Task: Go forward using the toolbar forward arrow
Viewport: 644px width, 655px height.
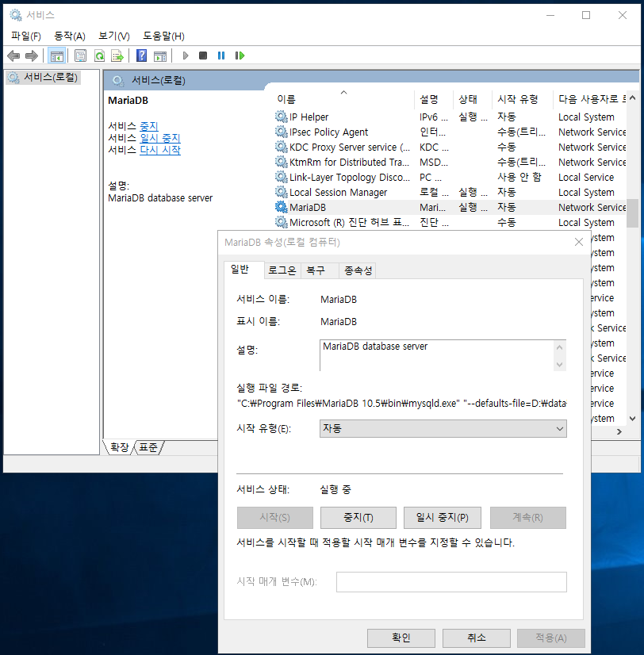Action: pos(32,56)
